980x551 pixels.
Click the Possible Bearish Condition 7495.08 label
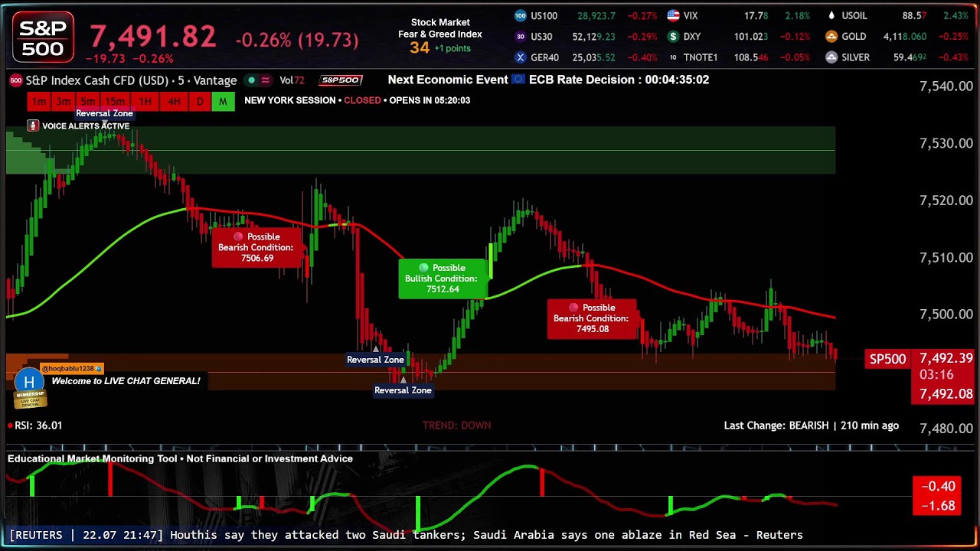tap(591, 318)
